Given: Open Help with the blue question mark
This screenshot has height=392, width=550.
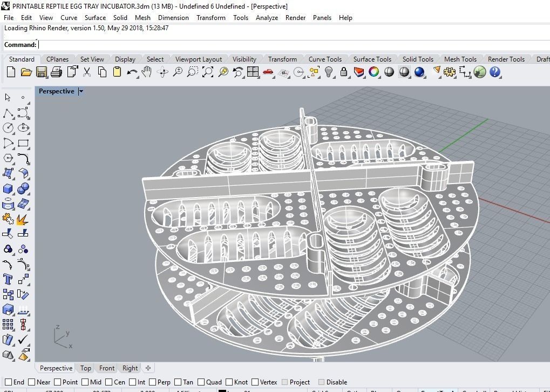Looking at the screenshot, I should point(494,72).
